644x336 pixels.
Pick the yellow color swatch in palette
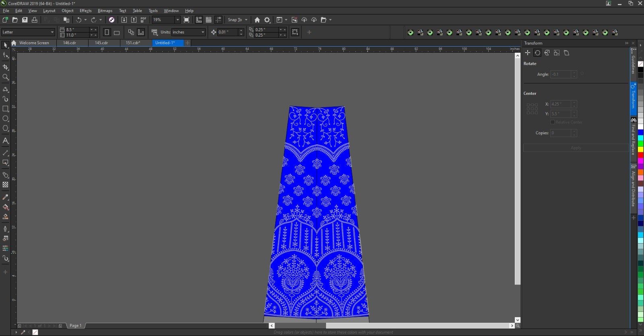click(640, 150)
